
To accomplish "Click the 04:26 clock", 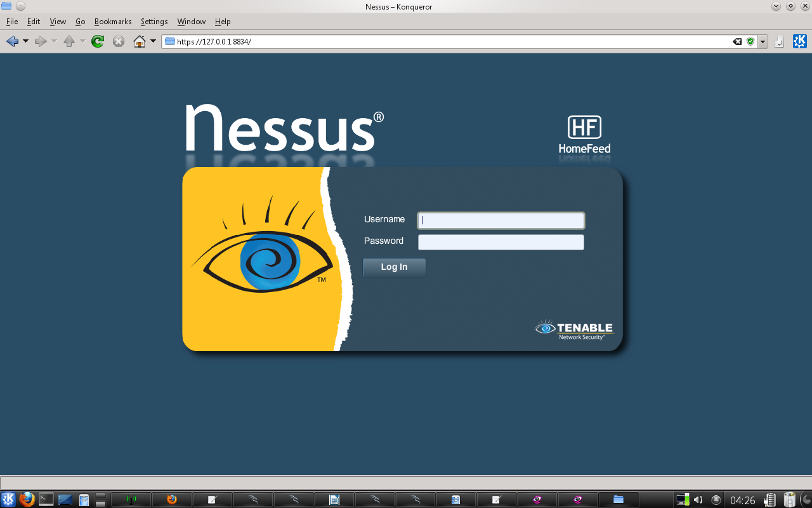I will click(743, 500).
